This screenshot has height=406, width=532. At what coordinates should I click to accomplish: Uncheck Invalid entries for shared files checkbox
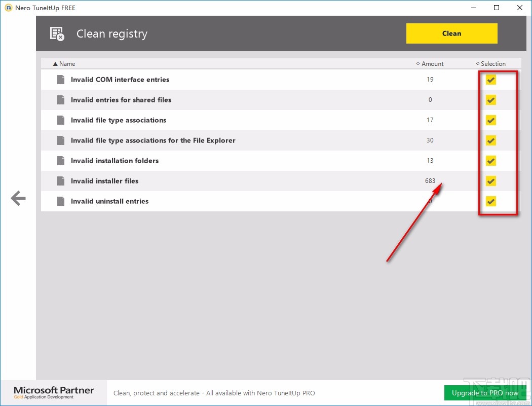(x=490, y=100)
